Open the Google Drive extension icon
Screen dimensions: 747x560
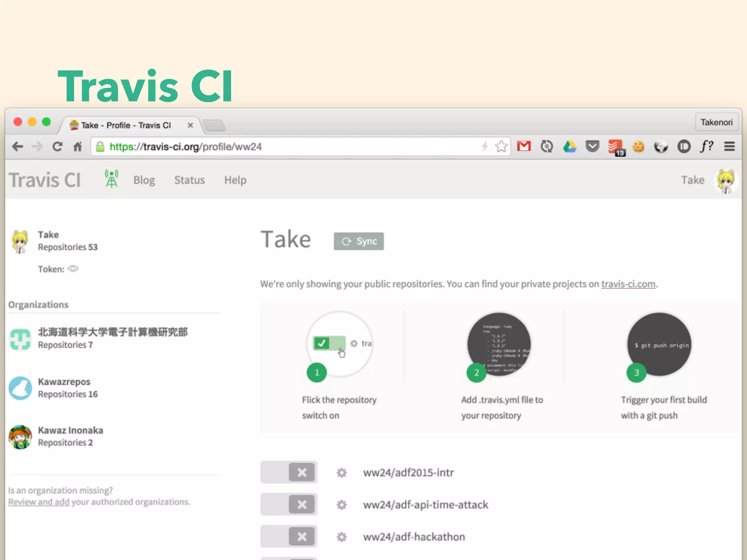(569, 147)
